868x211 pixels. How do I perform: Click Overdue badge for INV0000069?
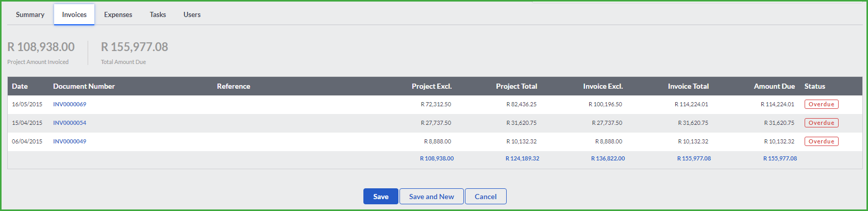(822, 104)
